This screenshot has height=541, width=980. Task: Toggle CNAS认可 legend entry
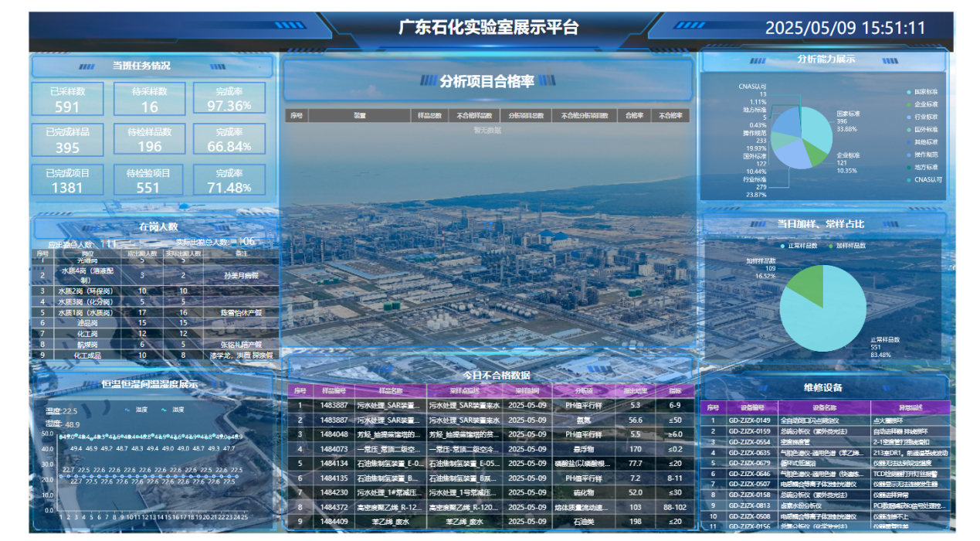click(x=908, y=180)
